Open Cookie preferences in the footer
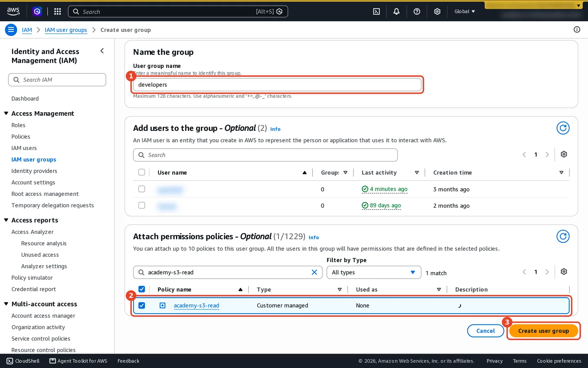 pos(559,361)
